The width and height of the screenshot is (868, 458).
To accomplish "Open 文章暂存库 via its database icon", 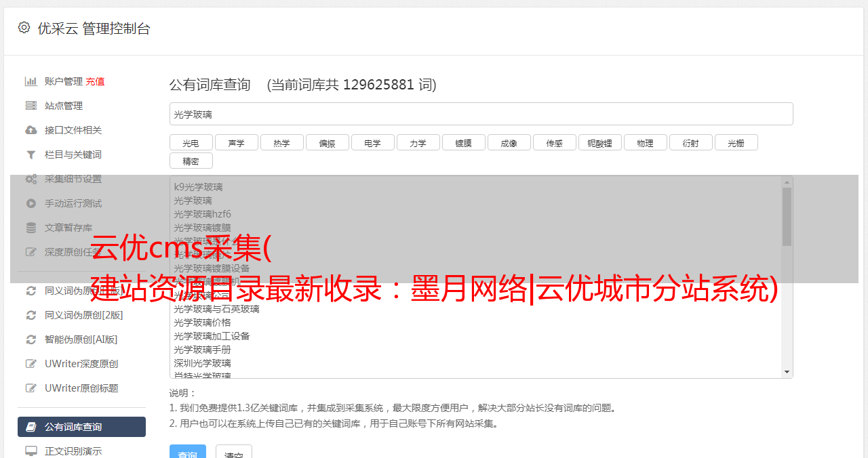I will click(31, 228).
